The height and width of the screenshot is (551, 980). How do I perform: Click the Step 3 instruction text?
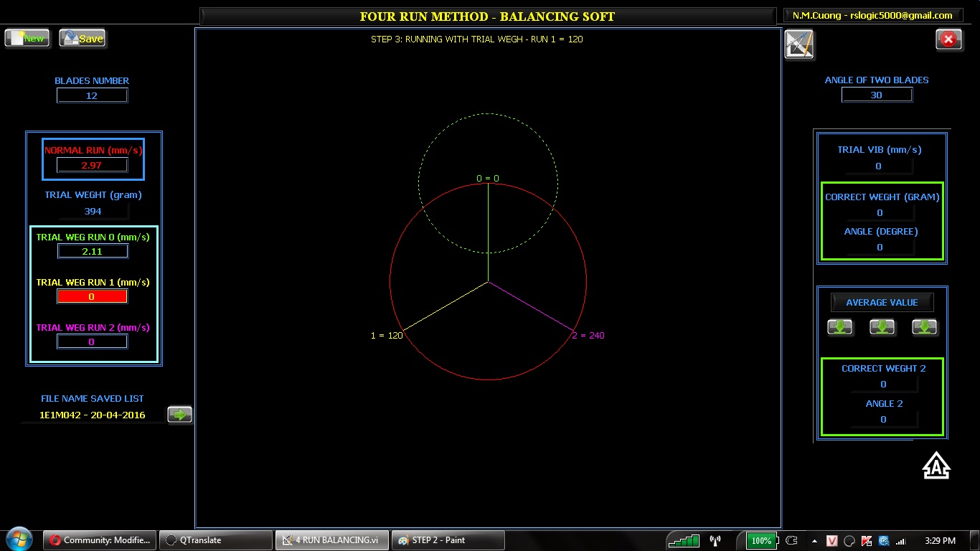pyautogui.click(x=477, y=39)
